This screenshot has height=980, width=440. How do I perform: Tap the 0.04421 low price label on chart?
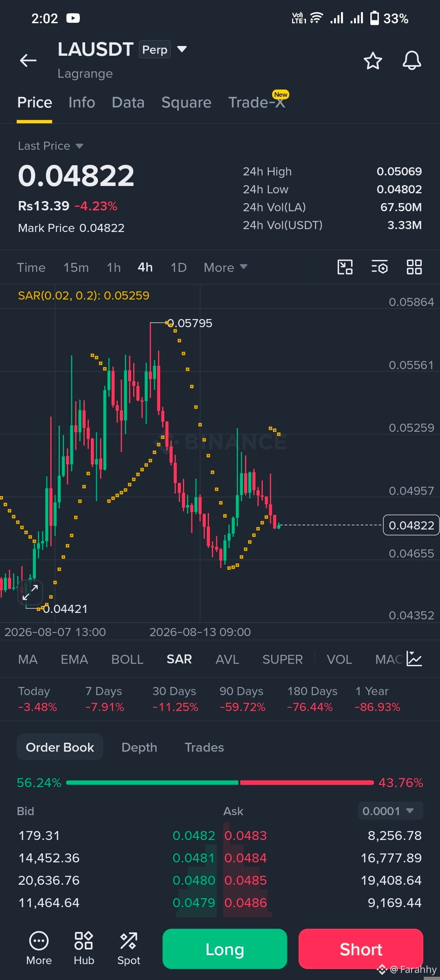65,609
